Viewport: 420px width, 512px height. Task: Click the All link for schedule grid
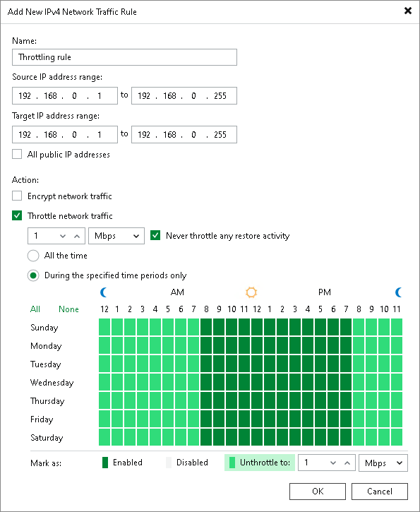35,309
